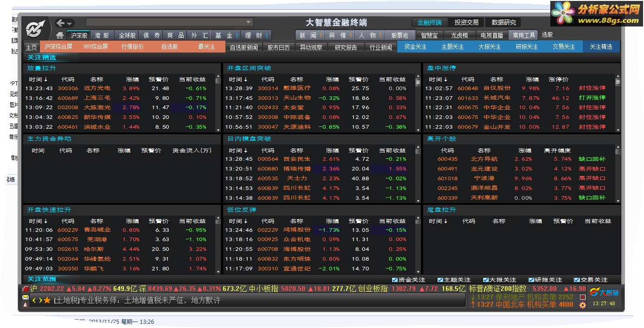
Task: Click the 主页 button
Action: pos(31,47)
